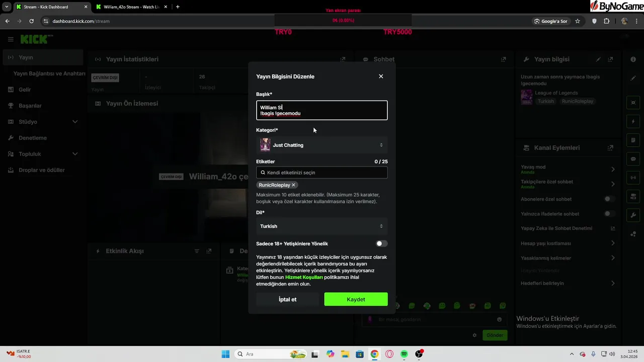Show hidden system tray icons
The height and width of the screenshot is (362, 644).
[571, 354]
